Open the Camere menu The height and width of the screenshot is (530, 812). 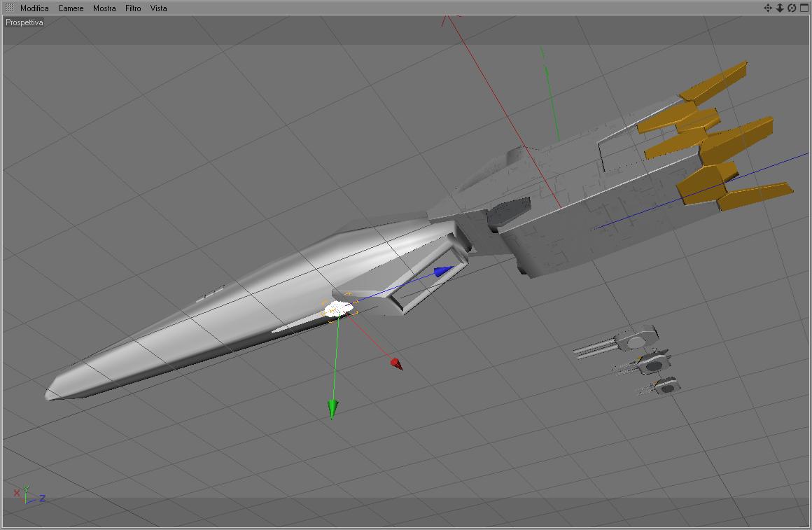71,8
